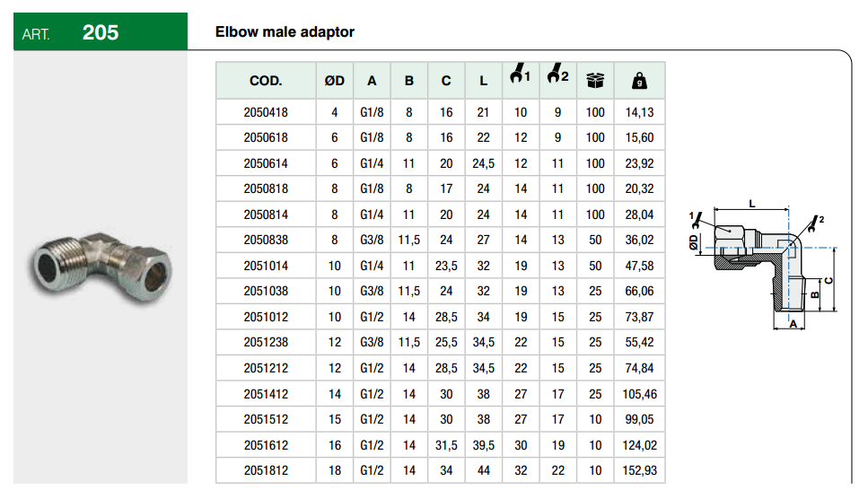Click the weight icon in table header

coord(639,81)
